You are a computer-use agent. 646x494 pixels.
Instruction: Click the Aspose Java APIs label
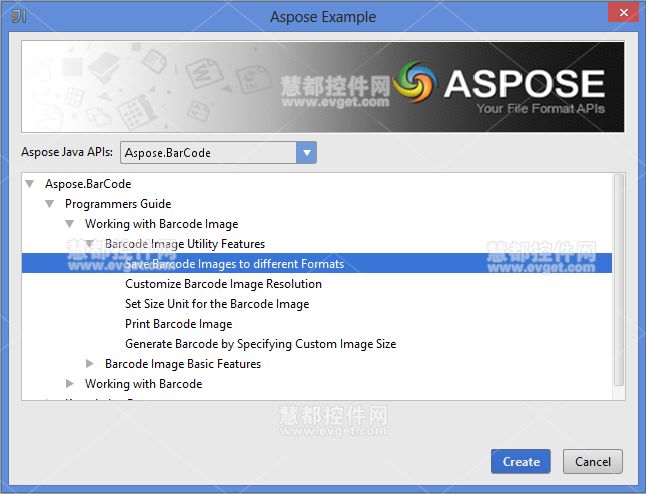[67, 152]
